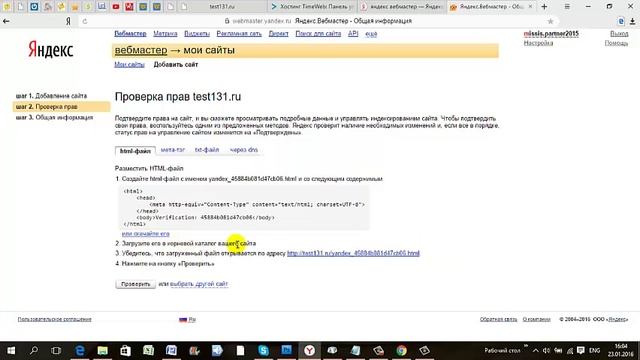Open Yandex Browser taskbar icon
This screenshot has width=640, height=360.
(x=309, y=350)
